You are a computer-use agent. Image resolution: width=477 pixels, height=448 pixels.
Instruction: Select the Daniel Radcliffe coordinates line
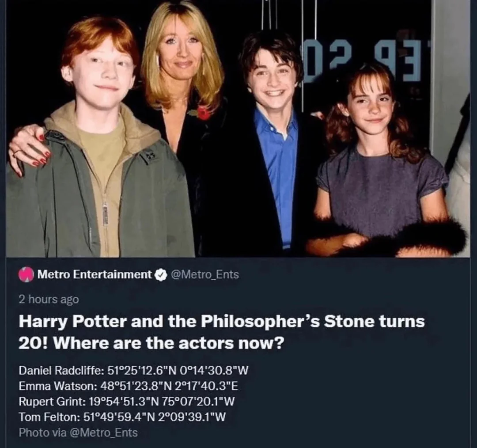click(133, 370)
